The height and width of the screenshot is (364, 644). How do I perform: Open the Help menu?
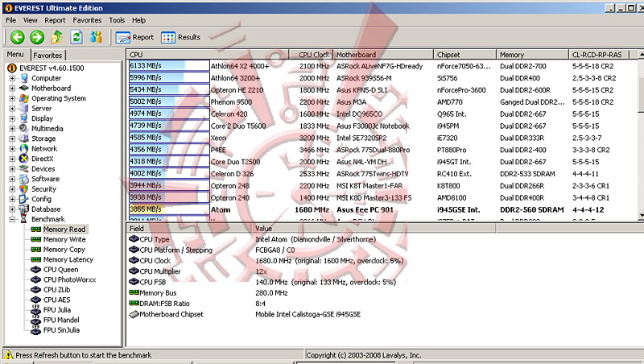[138, 20]
